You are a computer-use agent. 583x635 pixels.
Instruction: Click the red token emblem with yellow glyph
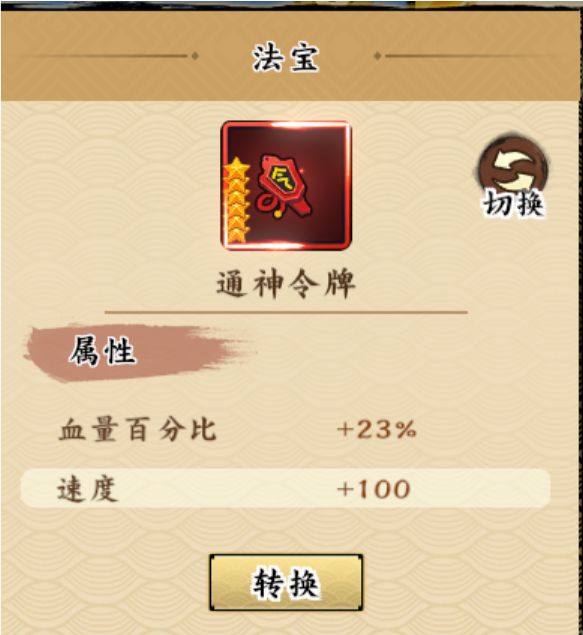pos(286,185)
